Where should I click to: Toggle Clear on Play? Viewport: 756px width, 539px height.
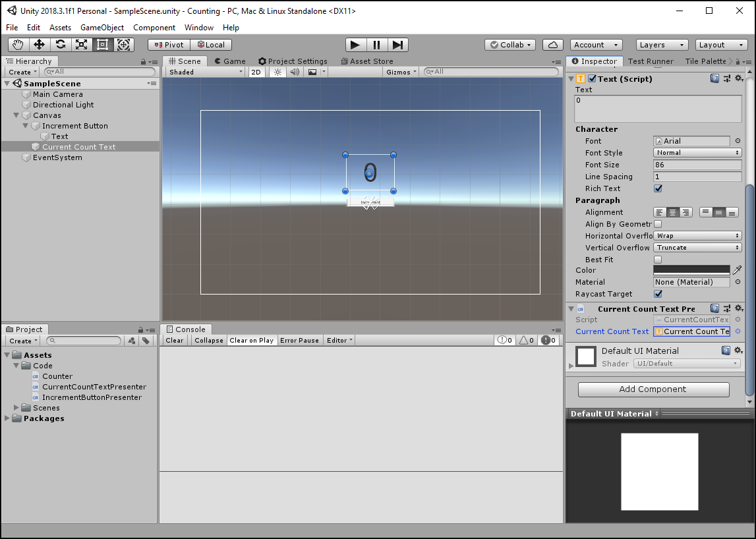[251, 341]
